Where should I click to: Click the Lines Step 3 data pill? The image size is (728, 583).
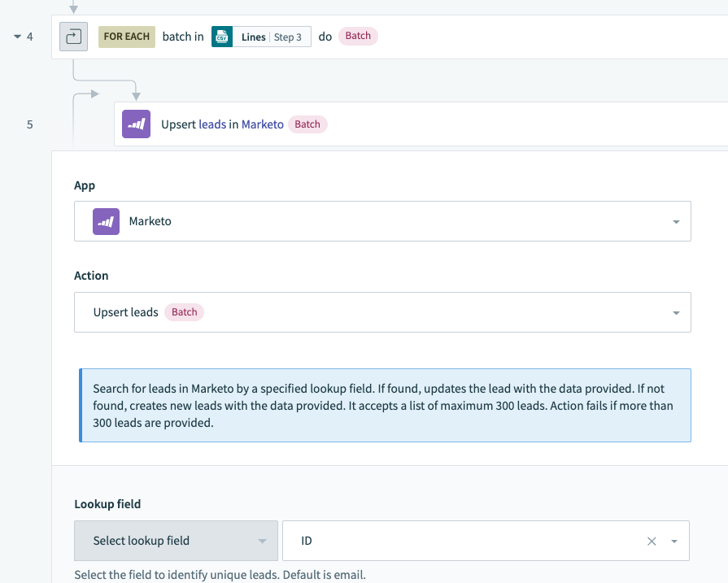click(x=261, y=37)
